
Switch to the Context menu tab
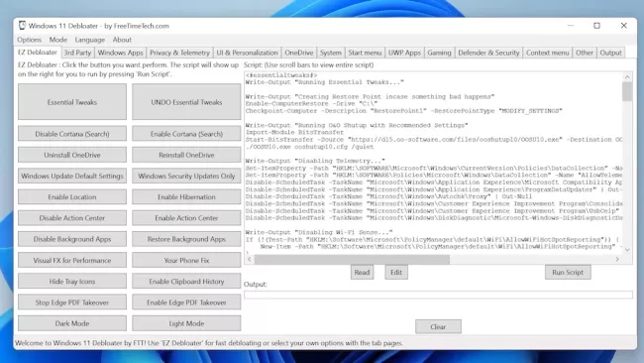point(548,53)
